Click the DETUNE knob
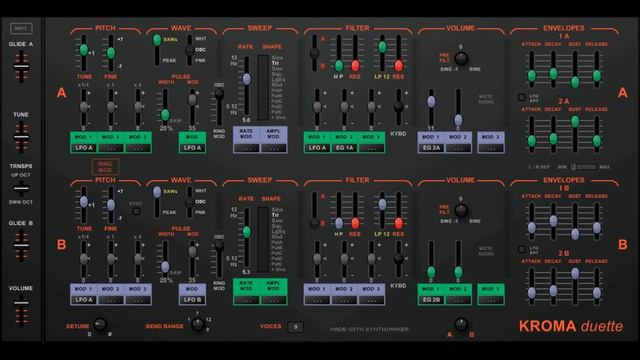This screenshot has width=640, height=360. click(100, 325)
